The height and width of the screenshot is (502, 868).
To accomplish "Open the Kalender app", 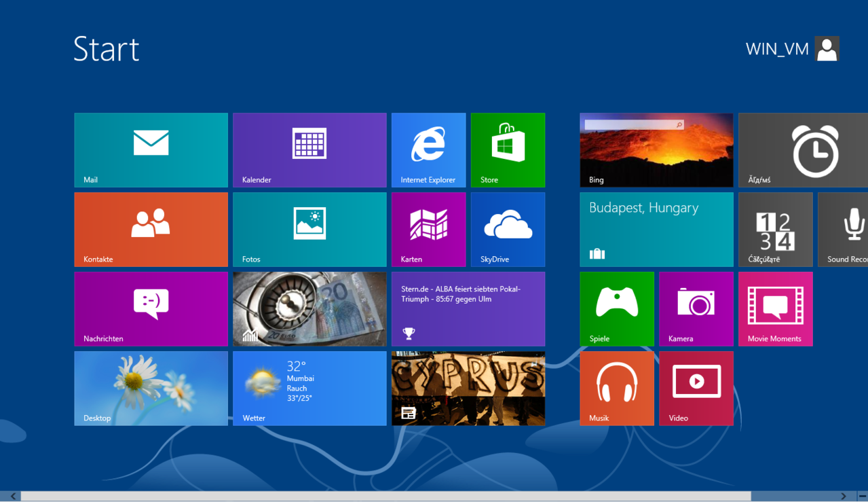I will point(309,149).
